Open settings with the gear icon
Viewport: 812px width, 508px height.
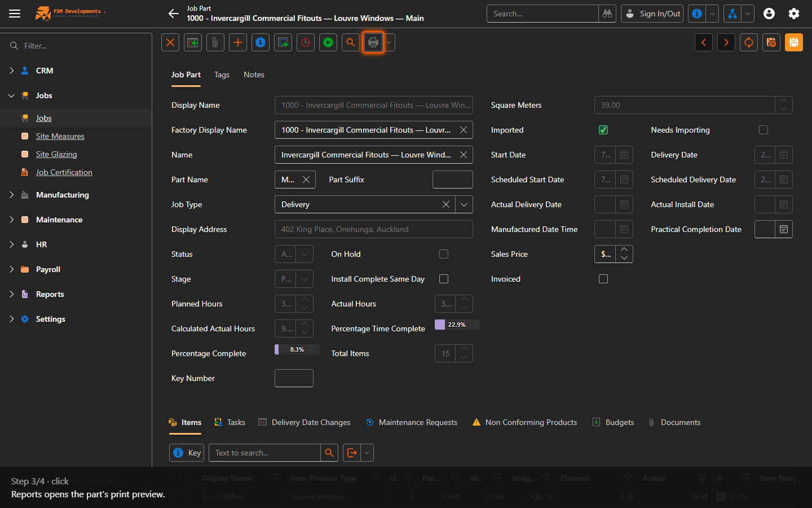coord(794,14)
